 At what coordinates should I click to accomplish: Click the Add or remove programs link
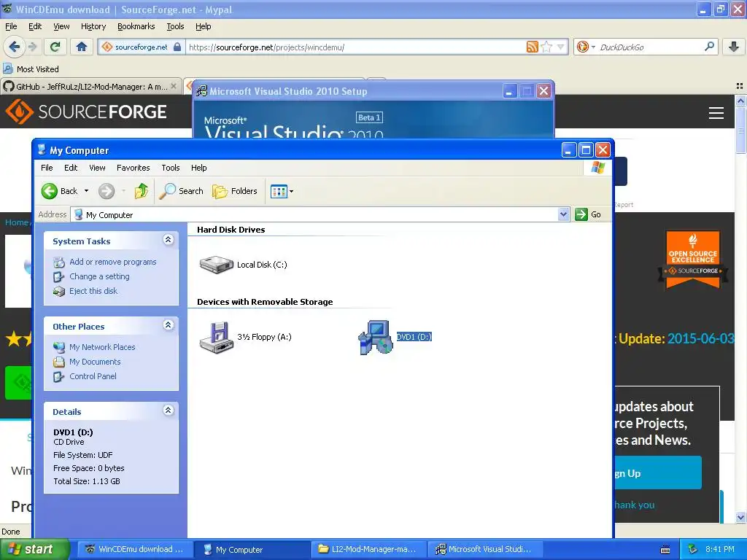[x=113, y=262]
